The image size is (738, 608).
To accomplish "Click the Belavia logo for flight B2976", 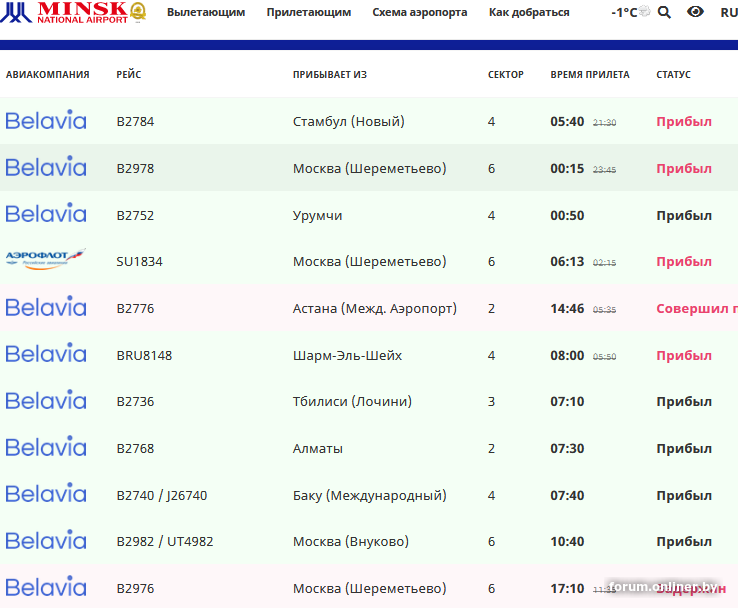I will (46, 586).
